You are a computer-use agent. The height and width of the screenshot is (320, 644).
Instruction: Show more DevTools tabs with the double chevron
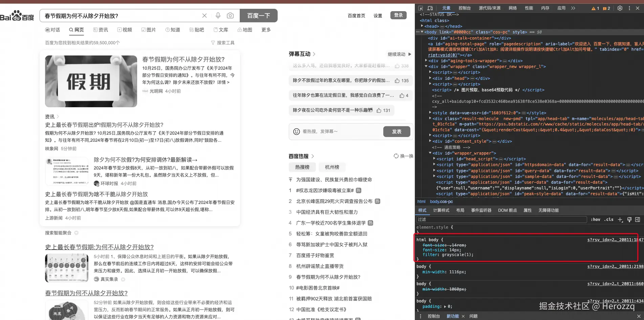pyautogui.click(x=573, y=8)
